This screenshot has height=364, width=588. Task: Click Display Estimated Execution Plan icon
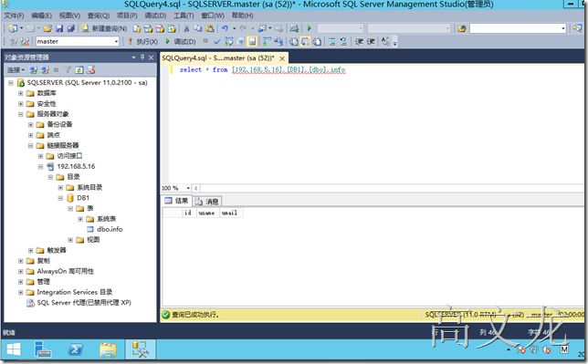(229, 41)
